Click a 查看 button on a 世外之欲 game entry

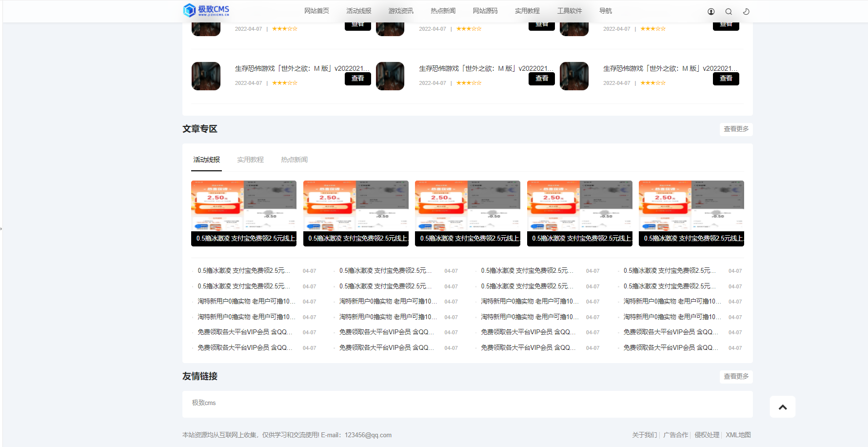358,78
